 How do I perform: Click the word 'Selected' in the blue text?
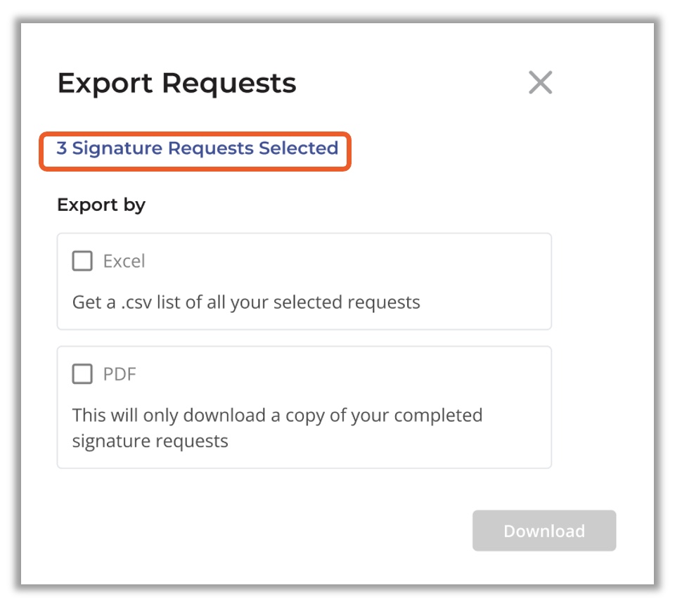tap(299, 148)
